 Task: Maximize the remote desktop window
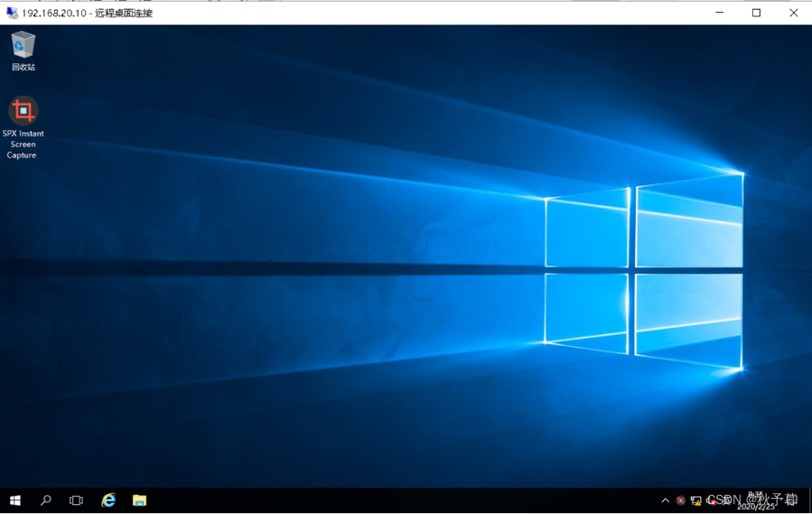tap(756, 13)
